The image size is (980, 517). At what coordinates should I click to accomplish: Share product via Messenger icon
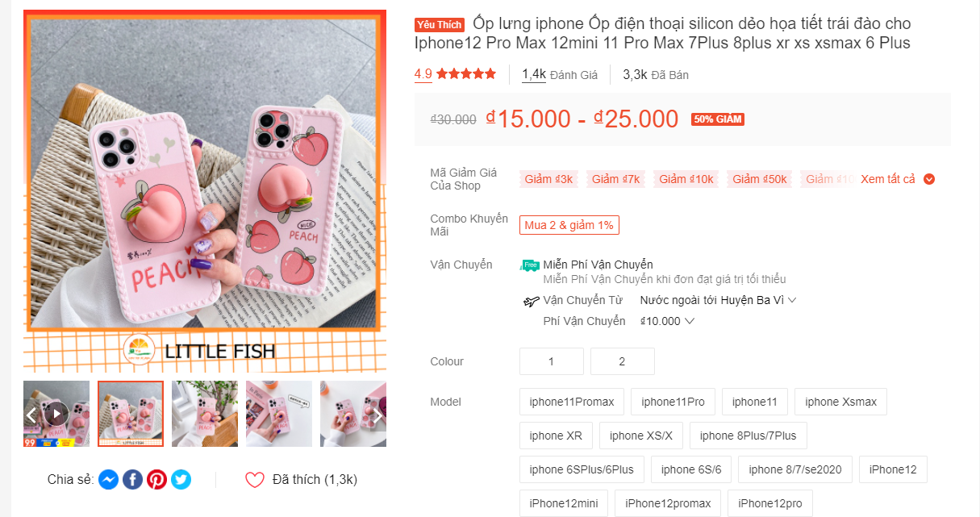(x=109, y=480)
